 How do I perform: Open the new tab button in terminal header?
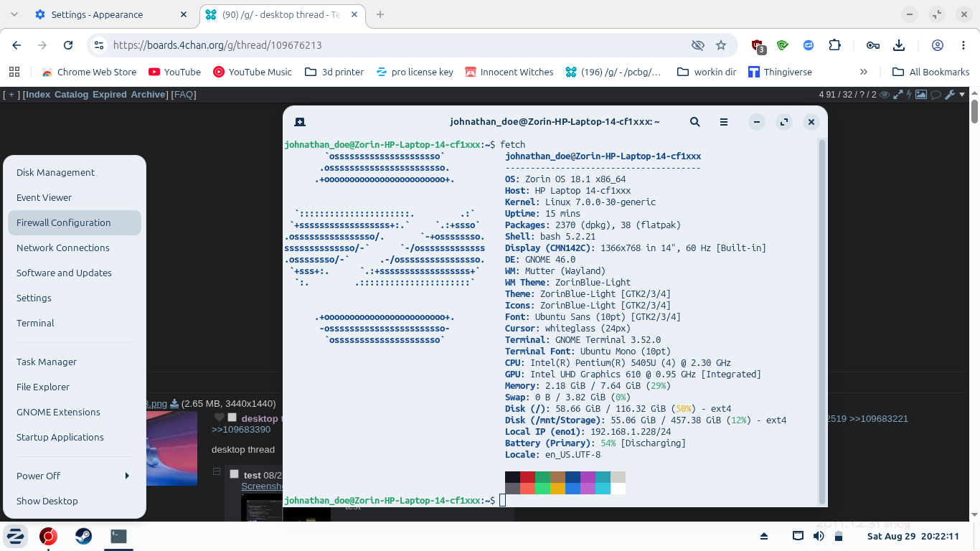(x=300, y=122)
